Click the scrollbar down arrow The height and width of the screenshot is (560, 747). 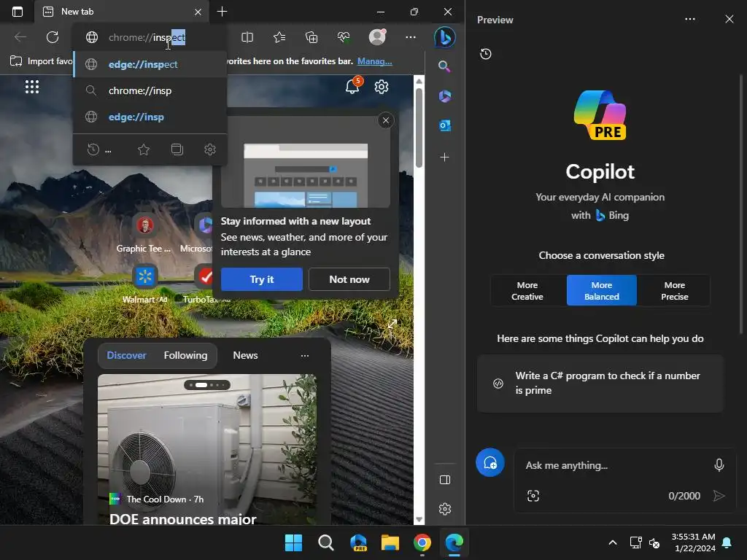419,519
